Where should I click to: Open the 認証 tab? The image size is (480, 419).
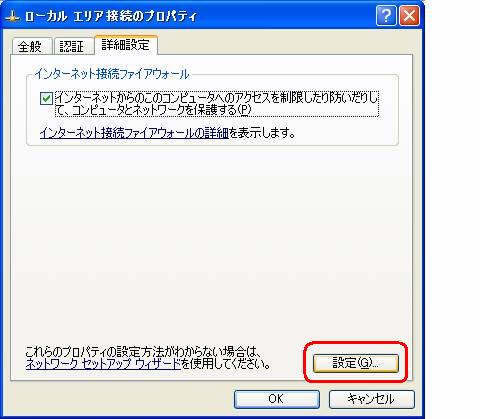[x=72, y=46]
